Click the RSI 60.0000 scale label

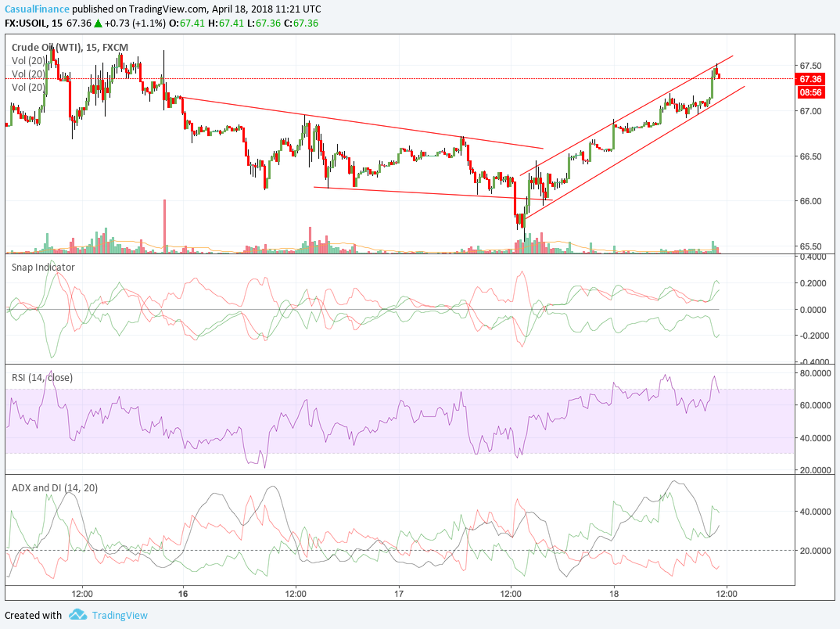pyautogui.click(x=815, y=405)
